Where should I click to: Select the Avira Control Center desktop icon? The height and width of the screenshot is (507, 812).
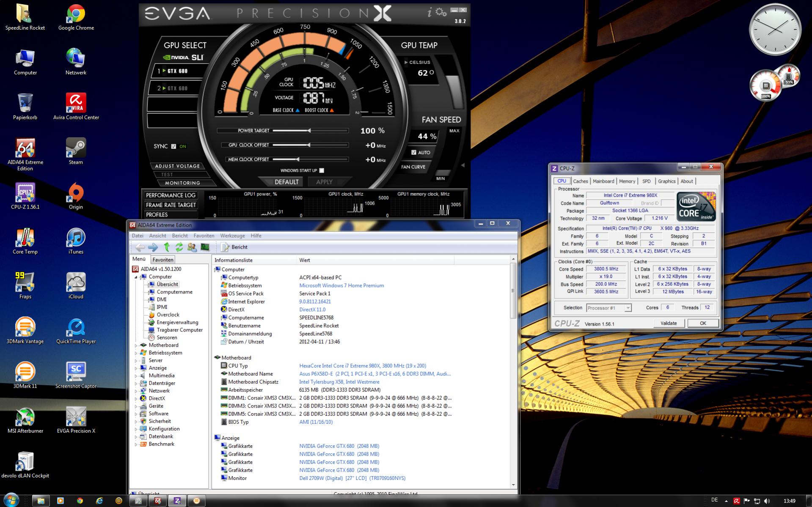click(76, 107)
